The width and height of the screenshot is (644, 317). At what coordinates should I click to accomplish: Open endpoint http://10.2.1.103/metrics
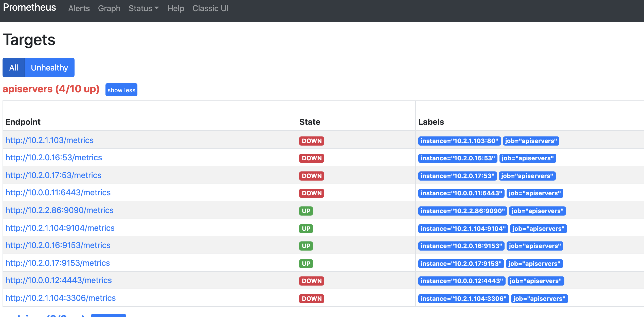(49, 140)
